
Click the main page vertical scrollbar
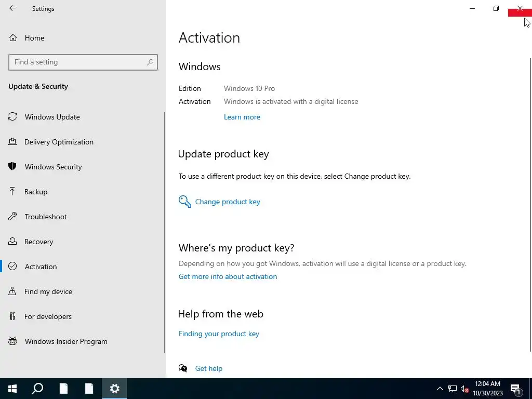point(530,205)
